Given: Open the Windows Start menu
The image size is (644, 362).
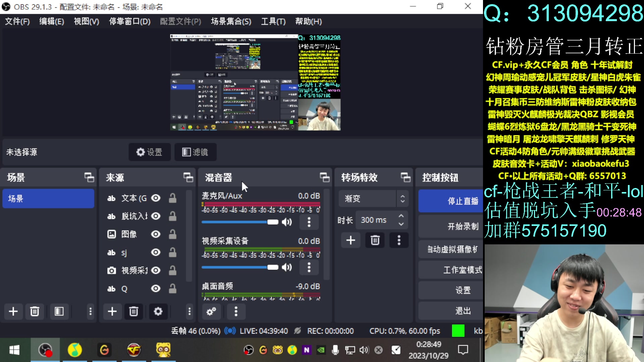Looking at the screenshot, I should click(x=14, y=350).
